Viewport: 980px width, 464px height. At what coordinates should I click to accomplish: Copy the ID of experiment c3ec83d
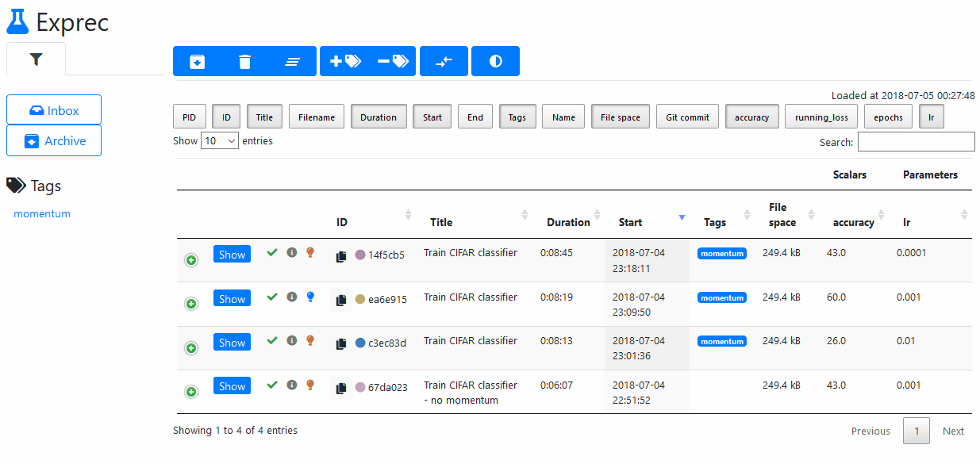pyautogui.click(x=341, y=343)
